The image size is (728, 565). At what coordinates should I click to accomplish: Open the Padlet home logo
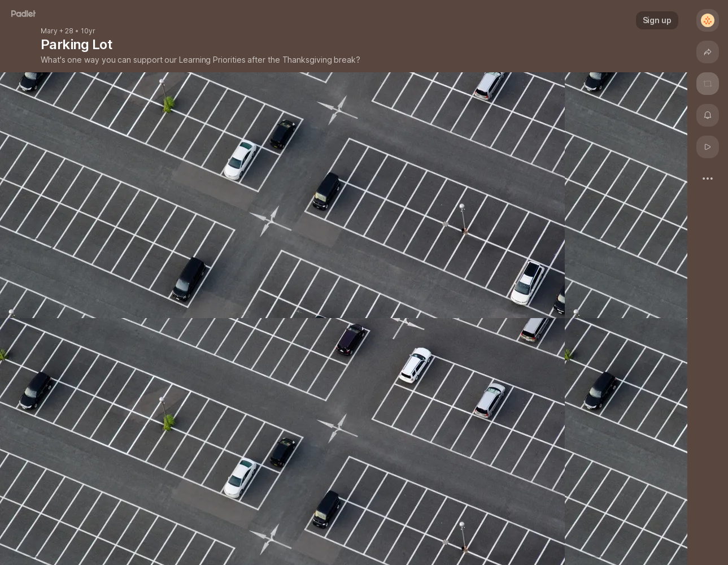click(x=23, y=14)
